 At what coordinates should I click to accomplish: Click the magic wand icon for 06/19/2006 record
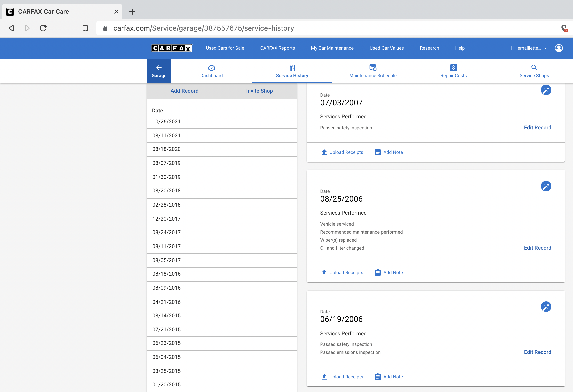tap(546, 307)
